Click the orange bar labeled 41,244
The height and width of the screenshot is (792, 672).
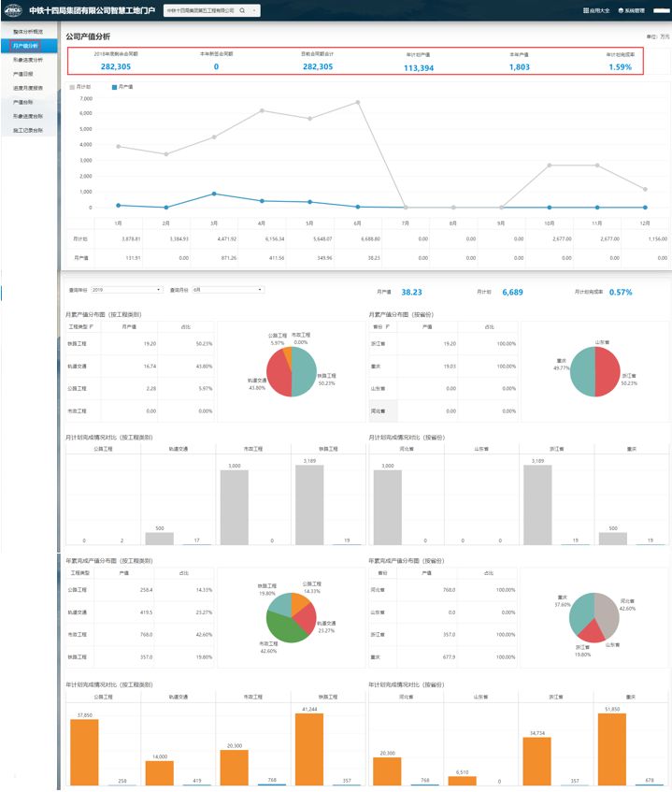309,750
